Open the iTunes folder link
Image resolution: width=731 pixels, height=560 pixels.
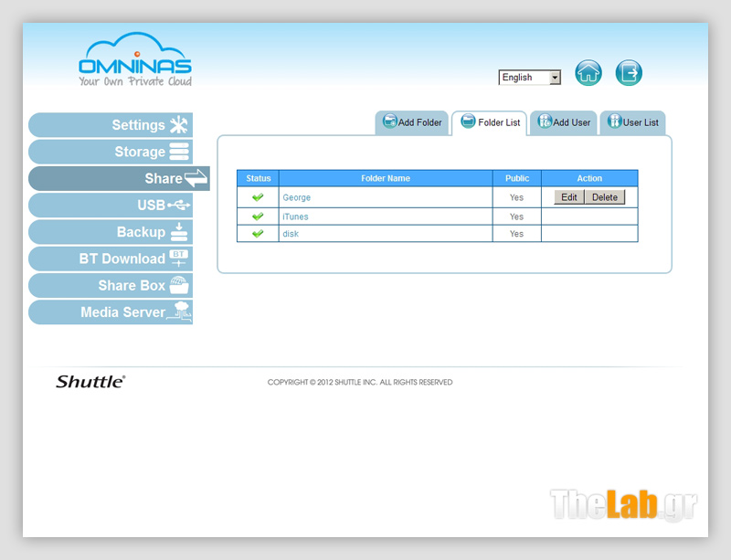(295, 217)
